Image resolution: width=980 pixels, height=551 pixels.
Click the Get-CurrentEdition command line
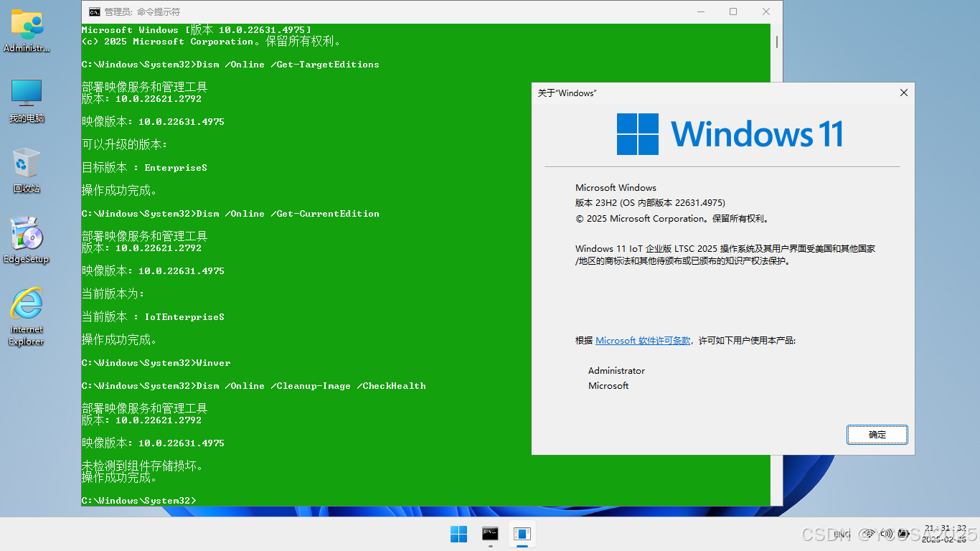click(230, 214)
